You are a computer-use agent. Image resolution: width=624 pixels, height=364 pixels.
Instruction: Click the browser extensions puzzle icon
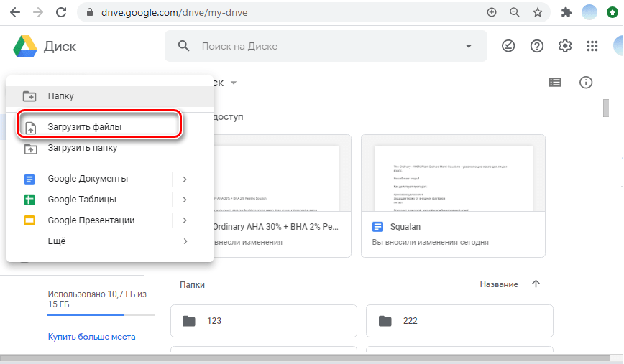[x=566, y=12]
